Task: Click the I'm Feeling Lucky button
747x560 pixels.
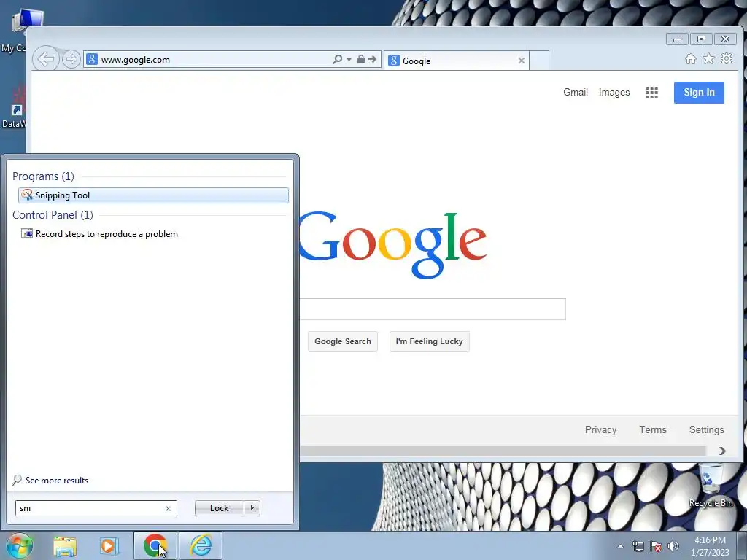Action: (429, 341)
